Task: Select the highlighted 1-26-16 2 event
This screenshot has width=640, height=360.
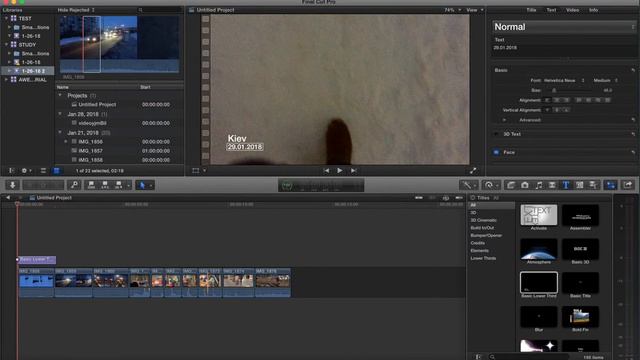Action: pyautogui.click(x=27, y=71)
